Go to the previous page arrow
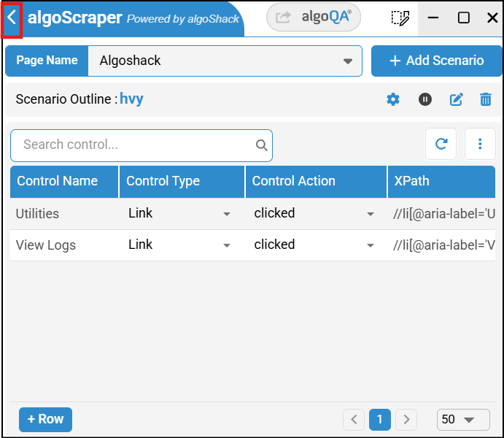The height and width of the screenshot is (438, 504). 354,420
